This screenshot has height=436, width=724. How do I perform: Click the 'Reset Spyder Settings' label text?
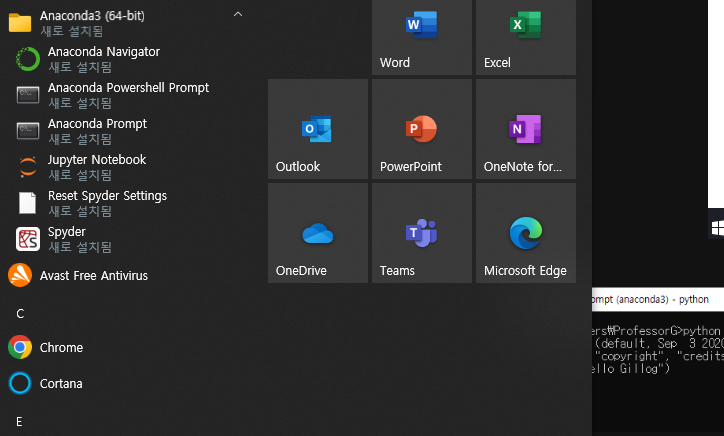pyautogui.click(x=107, y=196)
